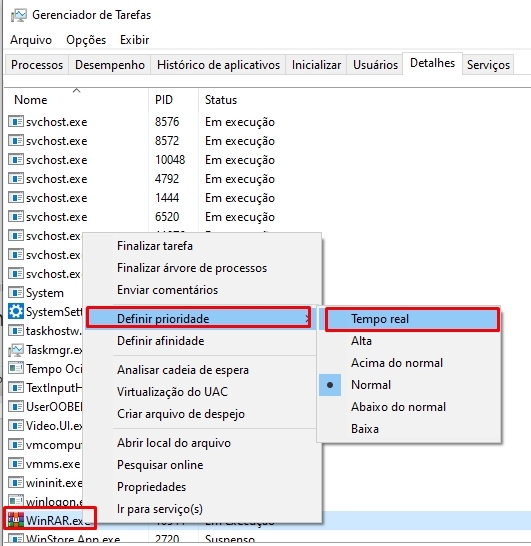Click the UserOOBE process icon
Image resolution: width=531 pixels, height=546 pixels.
(16, 406)
